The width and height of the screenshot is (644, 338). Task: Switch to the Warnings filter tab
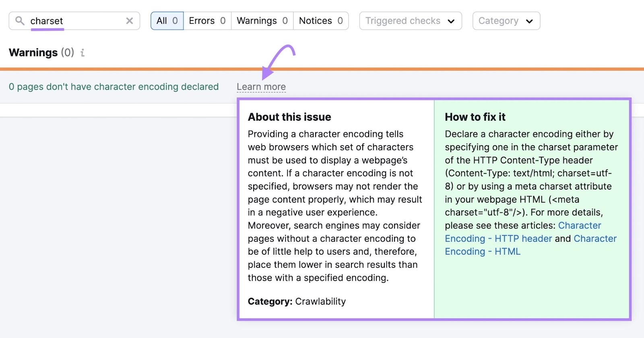(262, 21)
